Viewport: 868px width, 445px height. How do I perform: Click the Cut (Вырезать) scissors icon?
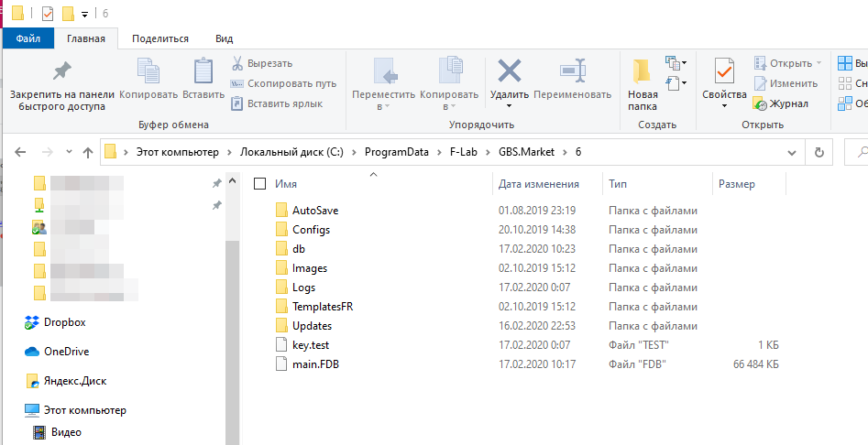[x=236, y=63]
